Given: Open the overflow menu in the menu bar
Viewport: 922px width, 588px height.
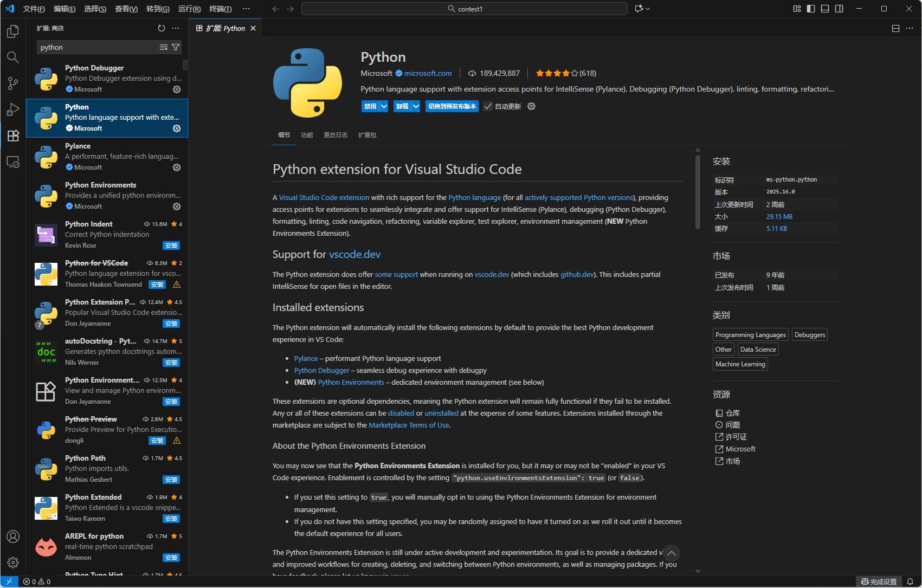Looking at the screenshot, I should pyautogui.click(x=246, y=9).
